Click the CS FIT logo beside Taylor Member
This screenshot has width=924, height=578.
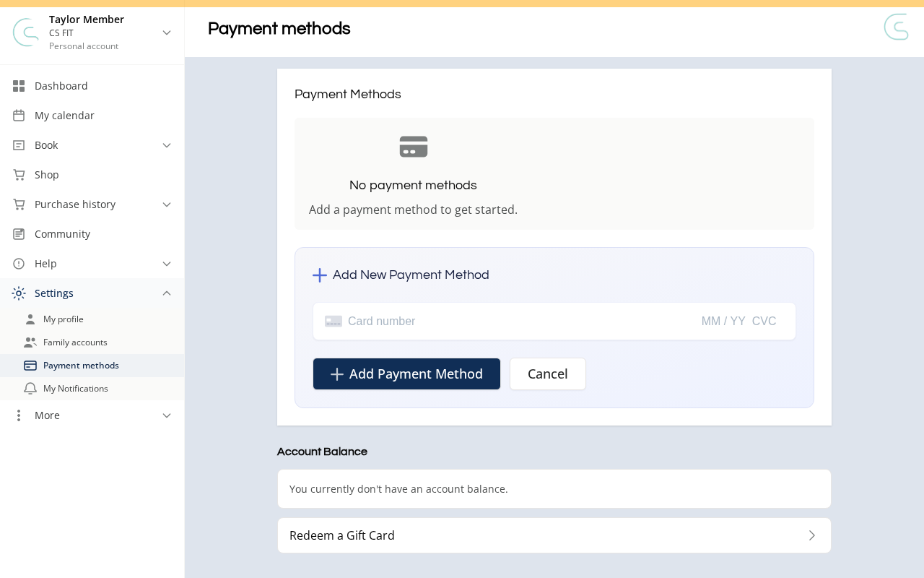26,33
